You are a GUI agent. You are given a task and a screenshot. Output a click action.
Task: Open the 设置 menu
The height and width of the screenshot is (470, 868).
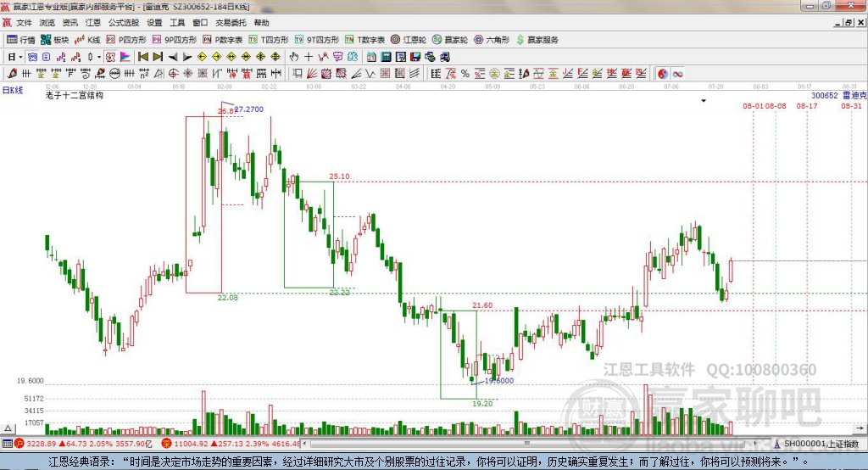154,23
